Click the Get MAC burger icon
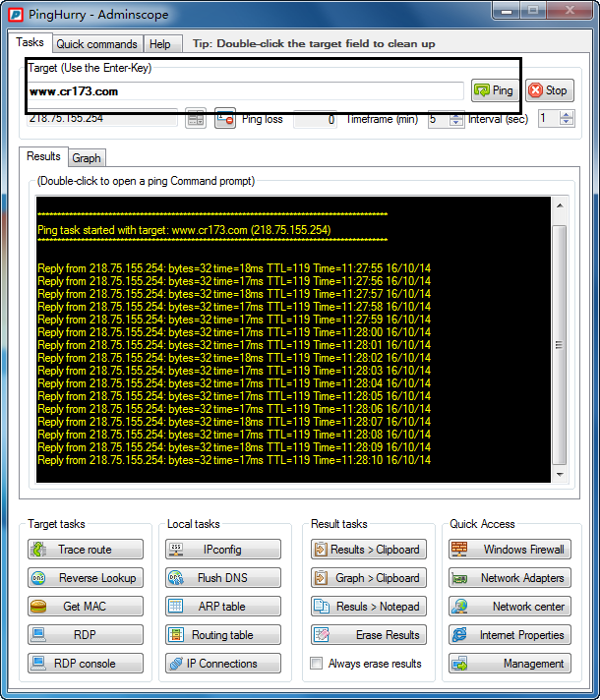Viewport: 600px width, 700px height. pos(38,607)
